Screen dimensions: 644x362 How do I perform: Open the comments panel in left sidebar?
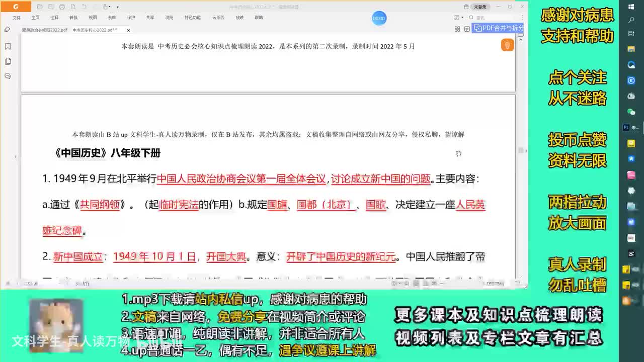(8, 76)
